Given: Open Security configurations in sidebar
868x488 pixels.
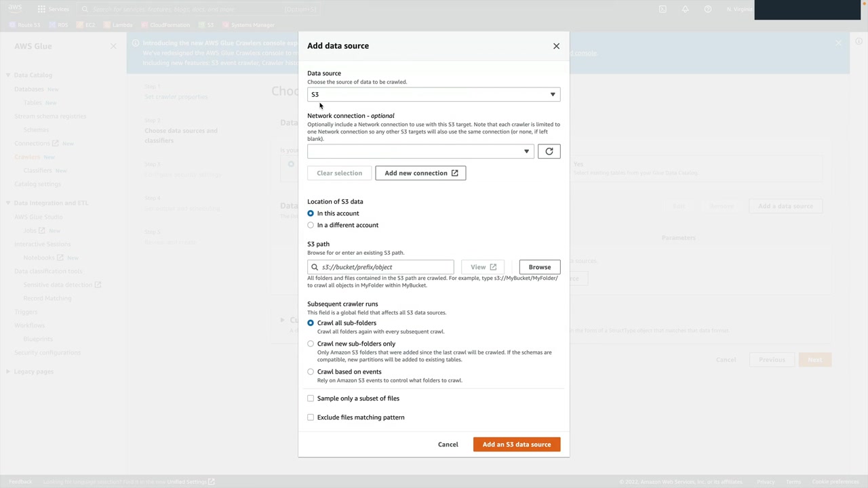Looking at the screenshot, I should [47, 352].
